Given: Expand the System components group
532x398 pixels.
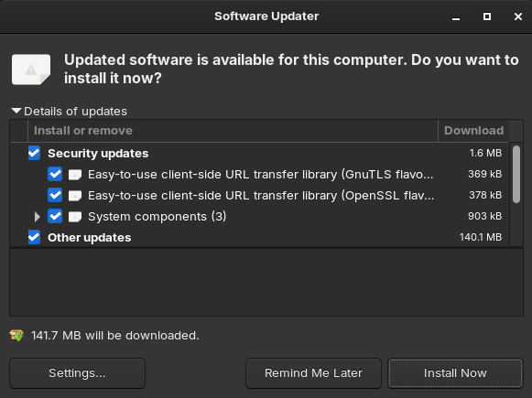Looking at the screenshot, I should [37, 217].
